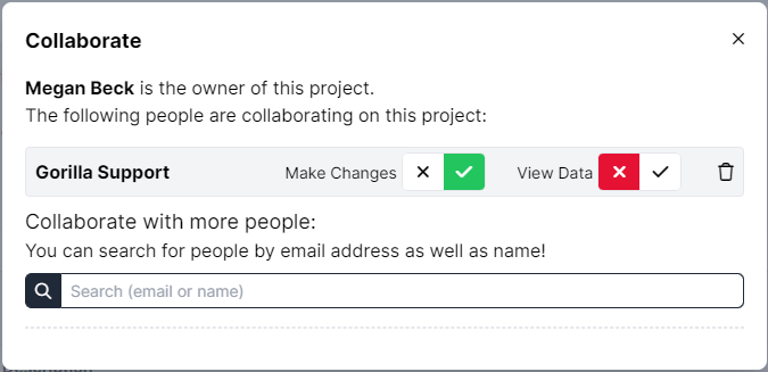768x372 pixels.
Task: Allow View Data using its checkmark button
Action: tap(660, 172)
